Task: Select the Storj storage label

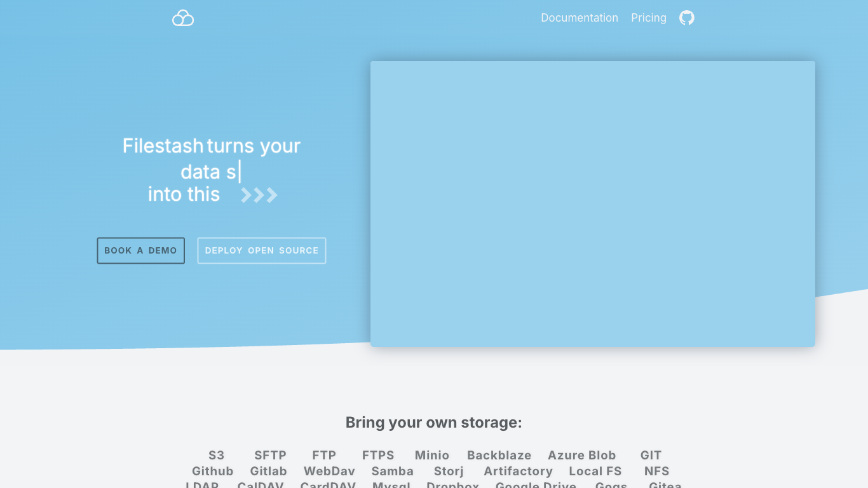Action: click(449, 471)
